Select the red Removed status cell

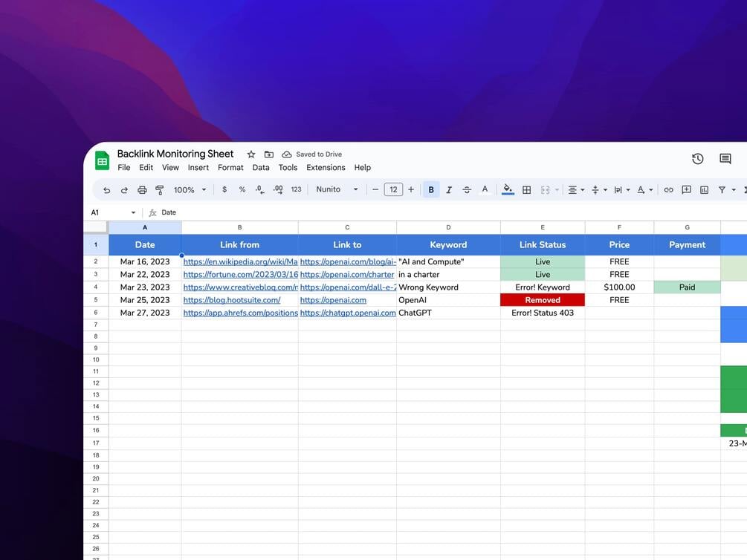[x=543, y=300]
